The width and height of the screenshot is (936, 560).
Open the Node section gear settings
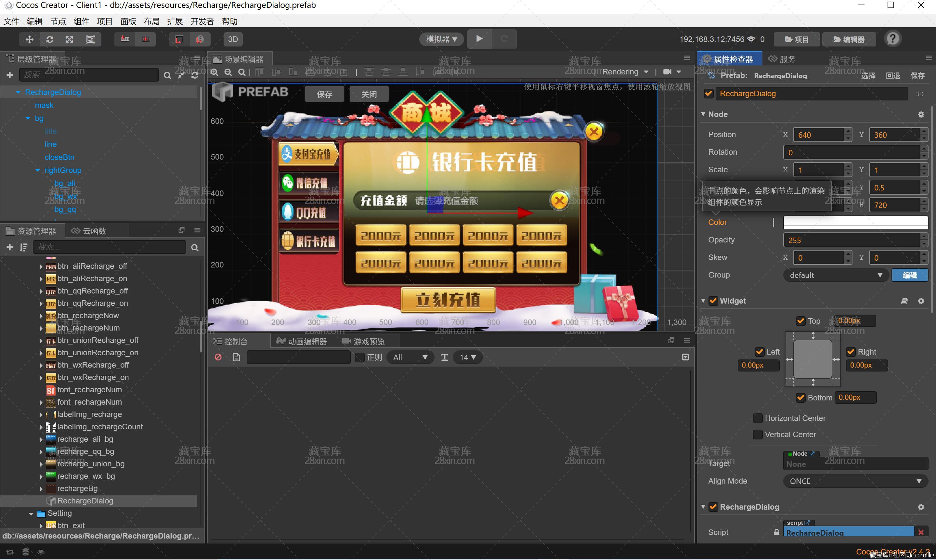coord(921,114)
